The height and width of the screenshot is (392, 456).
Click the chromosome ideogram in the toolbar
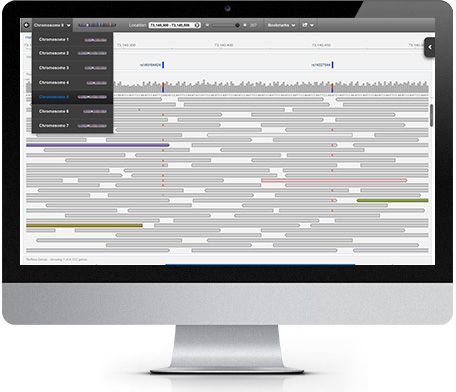[x=97, y=25]
